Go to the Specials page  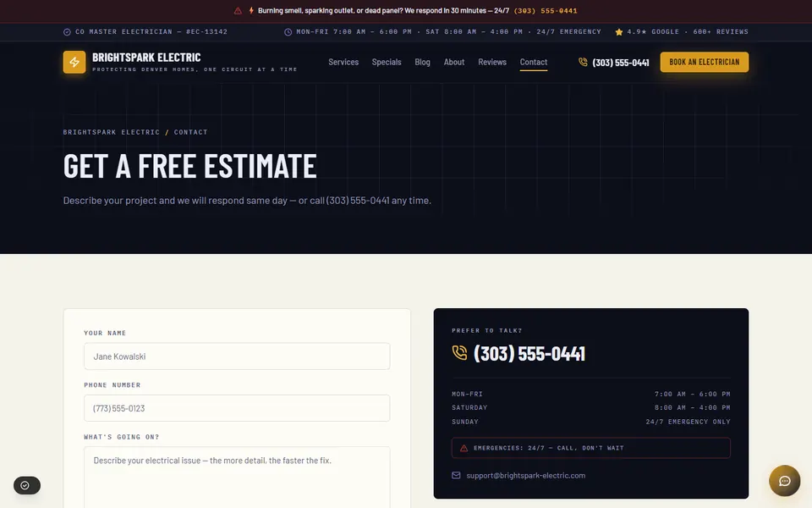[x=387, y=62]
